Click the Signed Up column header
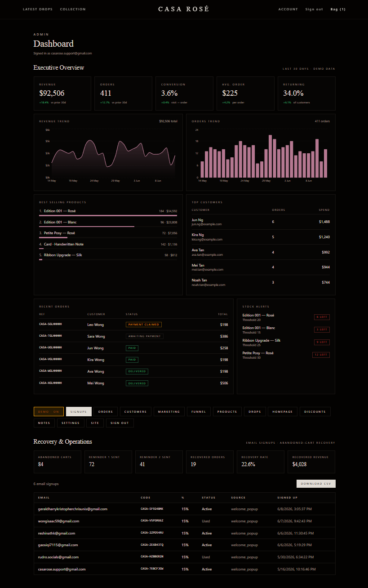 click(x=287, y=498)
